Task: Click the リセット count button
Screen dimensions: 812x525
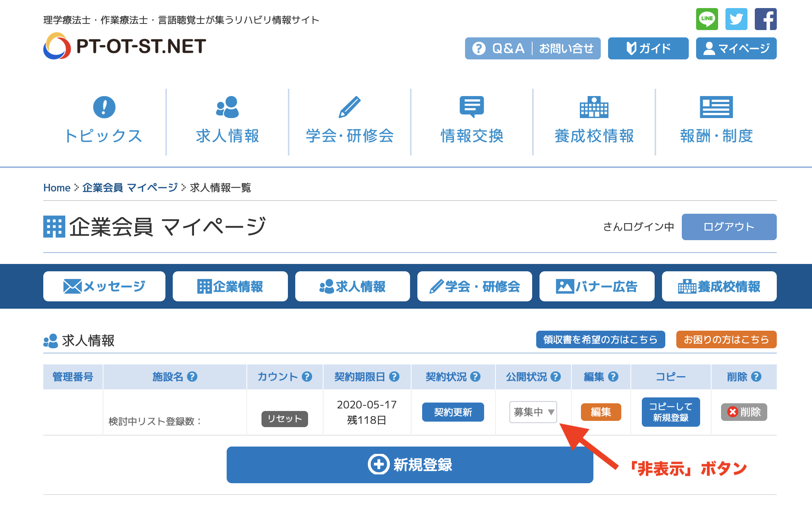Action: tap(285, 419)
